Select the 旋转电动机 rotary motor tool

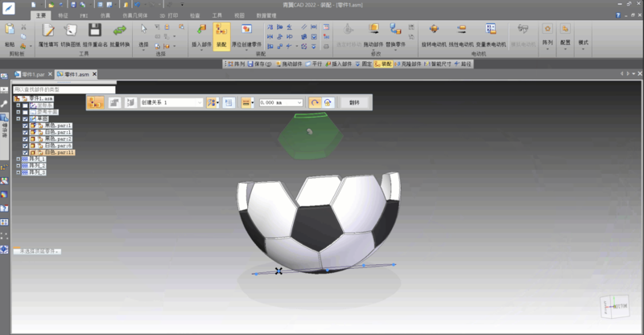(x=436, y=32)
